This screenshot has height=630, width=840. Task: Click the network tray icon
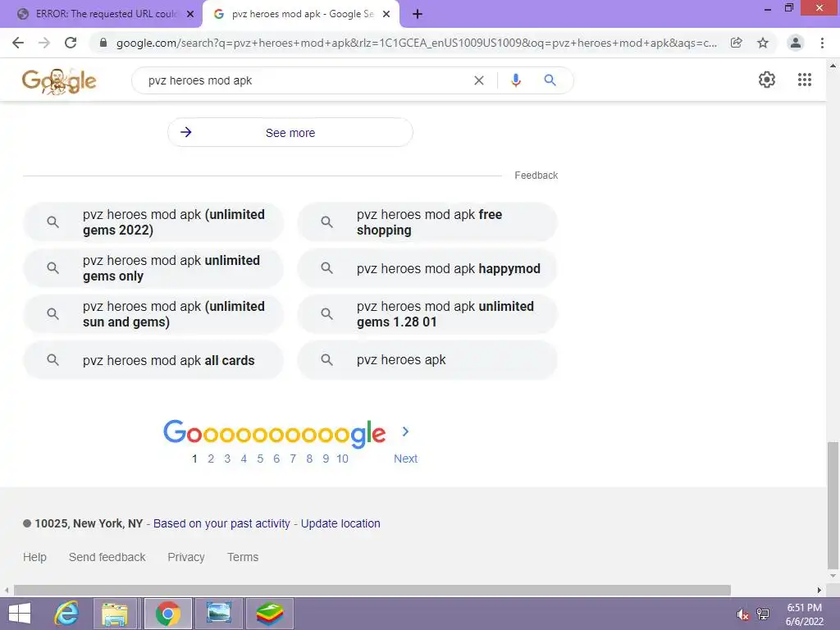(x=763, y=614)
